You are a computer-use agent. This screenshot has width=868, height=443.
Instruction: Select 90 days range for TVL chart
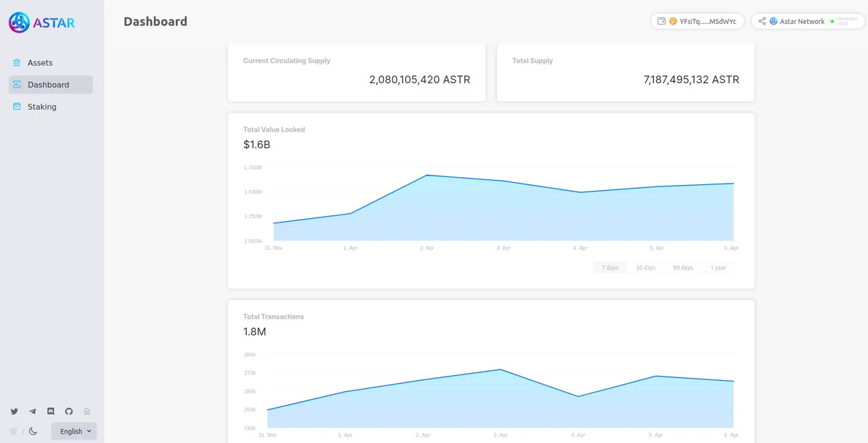[x=683, y=267]
